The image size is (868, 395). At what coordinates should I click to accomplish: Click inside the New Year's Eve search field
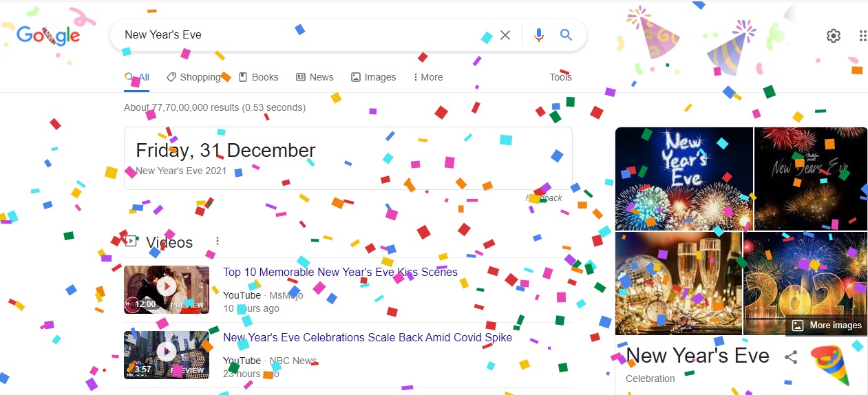coord(303,35)
